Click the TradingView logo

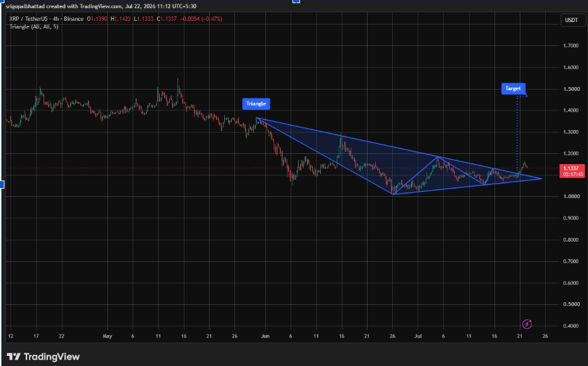[x=43, y=357]
